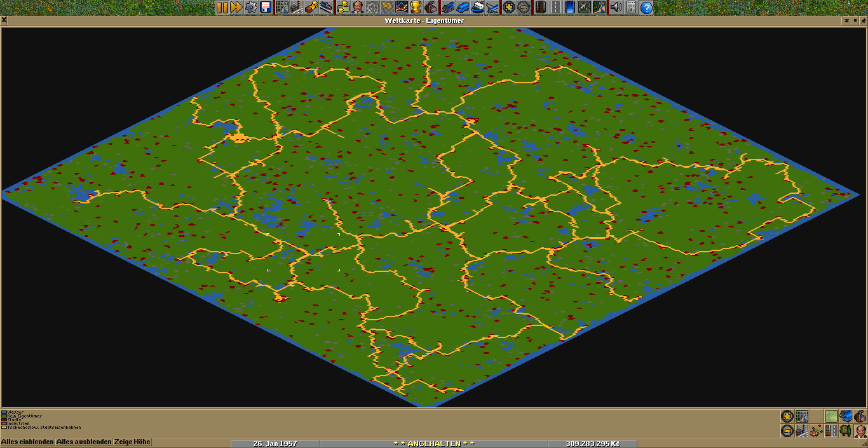This screenshot has width=868, height=448.
Task: Open the game options gear menu
Action: coord(251,8)
